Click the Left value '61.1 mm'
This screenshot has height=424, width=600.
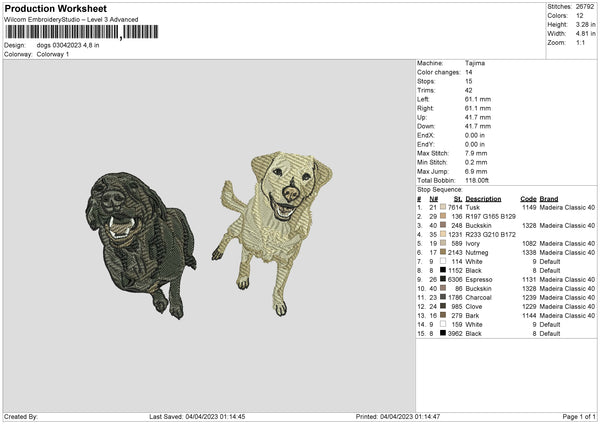pos(478,99)
